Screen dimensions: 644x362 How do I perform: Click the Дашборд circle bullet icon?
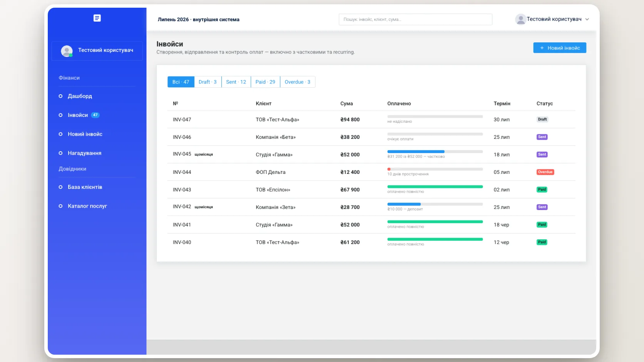[x=60, y=96]
